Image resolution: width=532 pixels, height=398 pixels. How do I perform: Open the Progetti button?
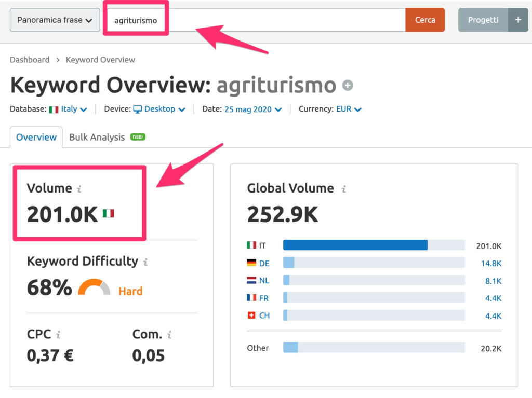click(x=483, y=20)
